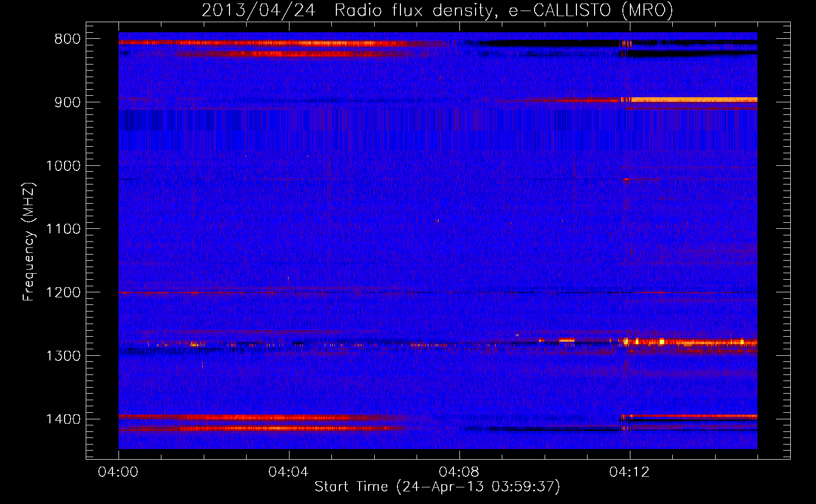Select the 1100 frequency tick label
The width and height of the screenshot is (816, 504).
point(63,229)
